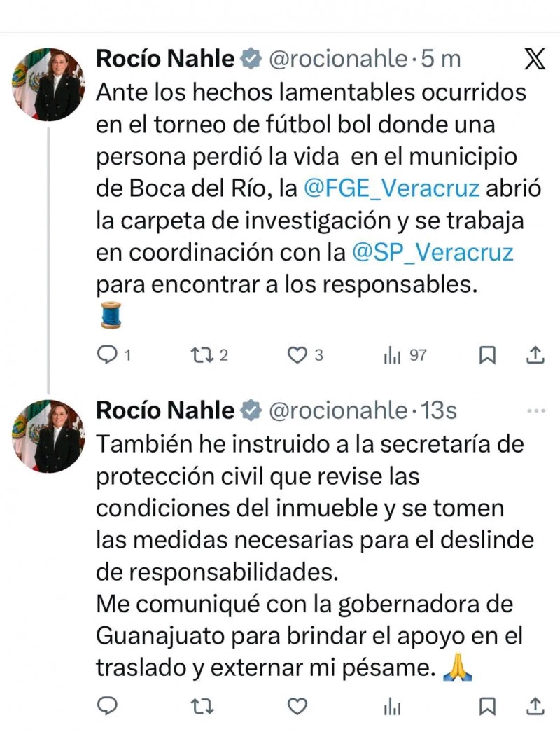Screen dimensions: 560x732
Task: View analytics of the second tweet
Action: tap(393, 705)
